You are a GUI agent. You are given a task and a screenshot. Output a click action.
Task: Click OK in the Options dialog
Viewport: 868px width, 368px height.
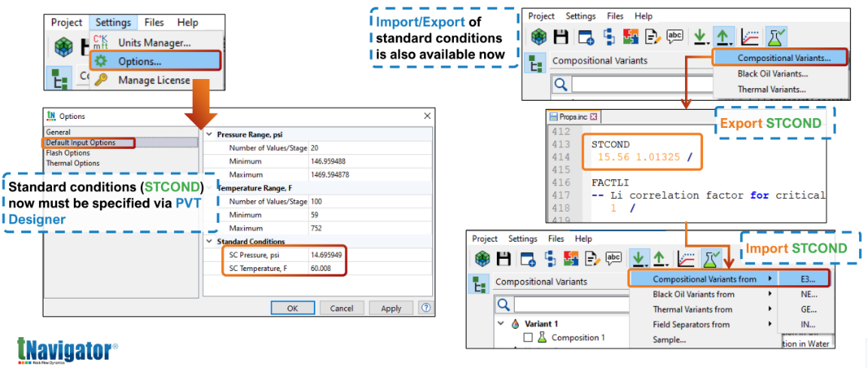pos(293,309)
